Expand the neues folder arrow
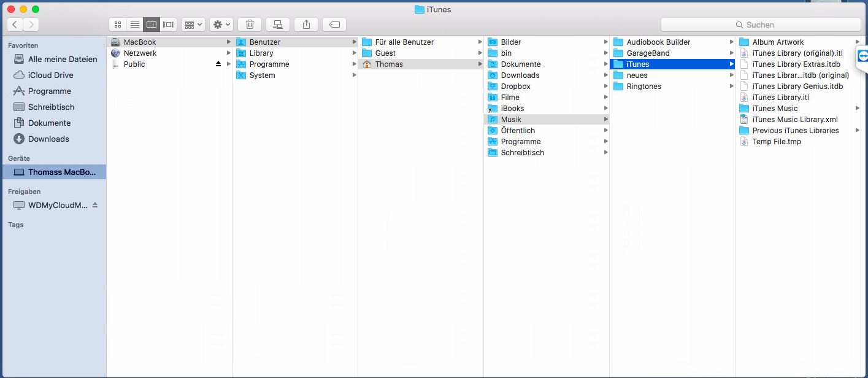Screen dimensions: 868x378 click(x=731, y=75)
